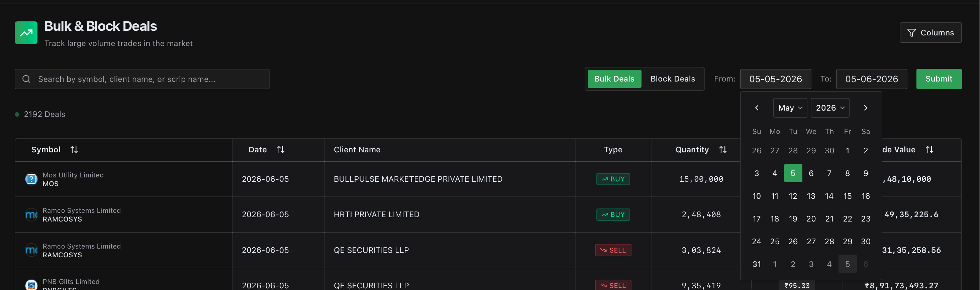Choose May 20 in the calendar
980x290 pixels.
click(811, 219)
